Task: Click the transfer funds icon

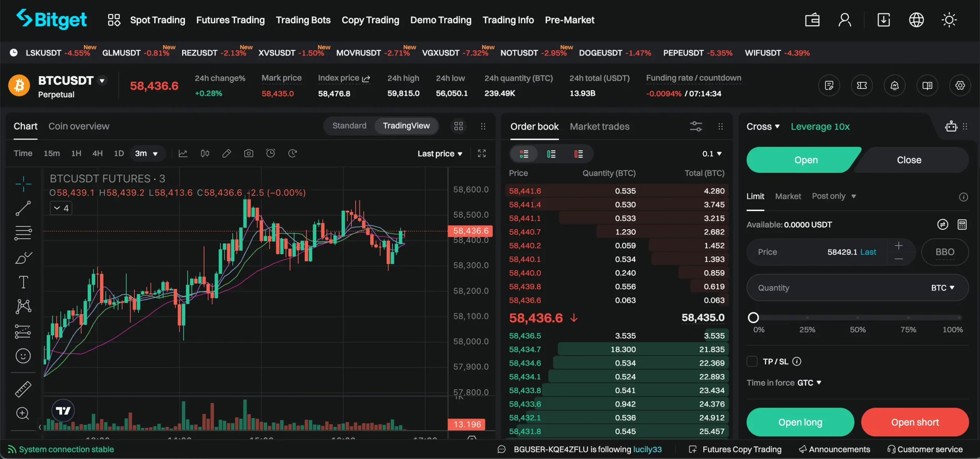Action: pyautogui.click(x=942, y=225)
